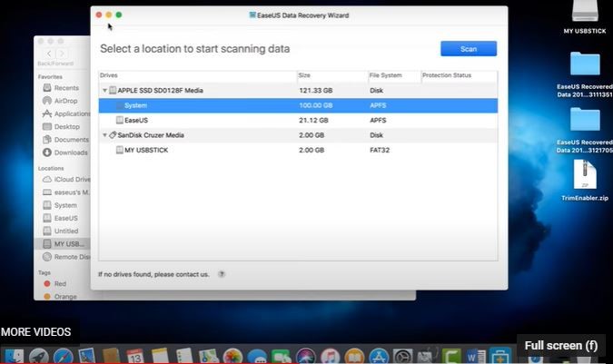Viewport: 613px width, 364px height.
Task: Select the EaseUS volume row
Action: point(298,121)
